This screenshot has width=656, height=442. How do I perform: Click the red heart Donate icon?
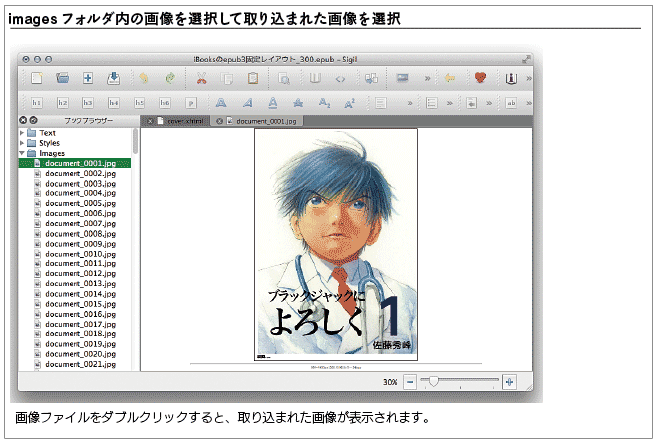(480, 78)
